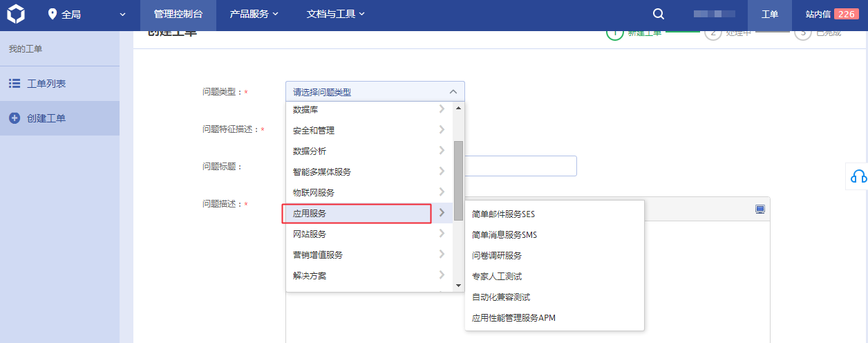Click the location pin icon next to 全局
Viewport: 868px width, 343px height.
(x=53, y=15)
